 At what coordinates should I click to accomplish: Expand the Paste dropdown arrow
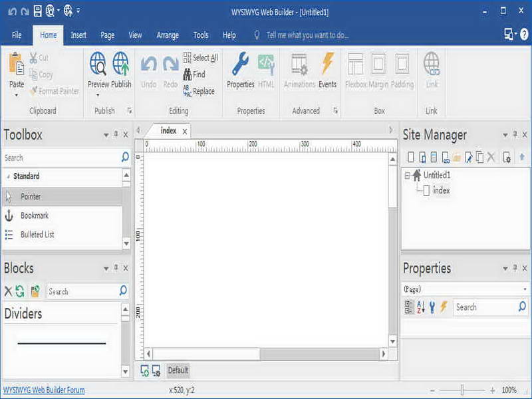coord(16,95)
